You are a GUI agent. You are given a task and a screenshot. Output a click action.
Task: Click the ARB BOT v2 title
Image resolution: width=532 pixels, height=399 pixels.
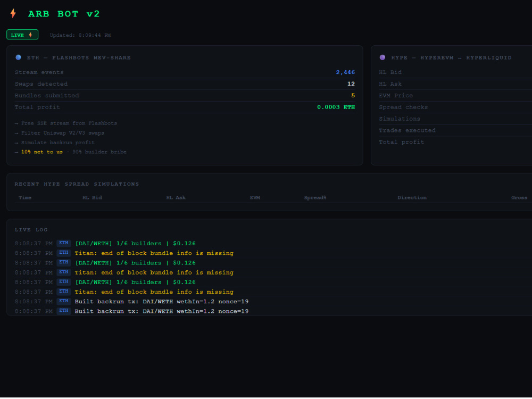(64, 14)
